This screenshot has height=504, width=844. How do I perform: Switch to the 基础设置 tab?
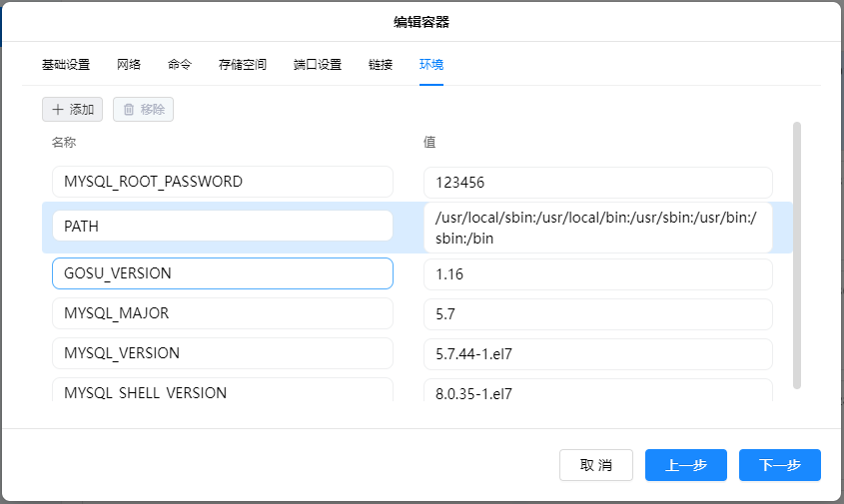click(x=66, y=65)
